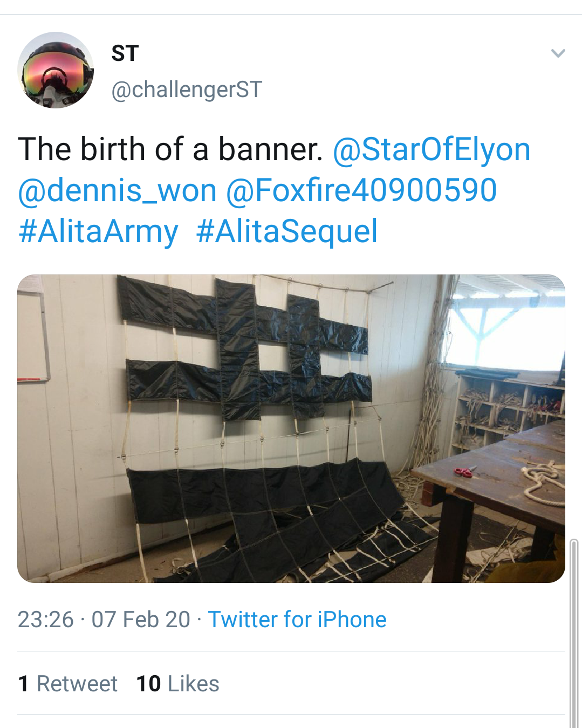Image resolution: width=582 pixels, height=728 pixels.
Task: Tap the ST display name
Action: coord(125,53)
